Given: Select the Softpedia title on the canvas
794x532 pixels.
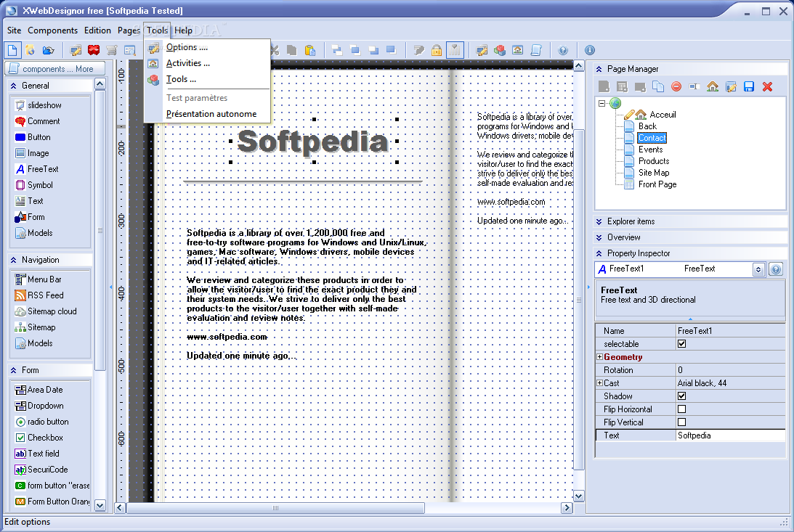Looking at the screenshot, I should tap(313, 141).
